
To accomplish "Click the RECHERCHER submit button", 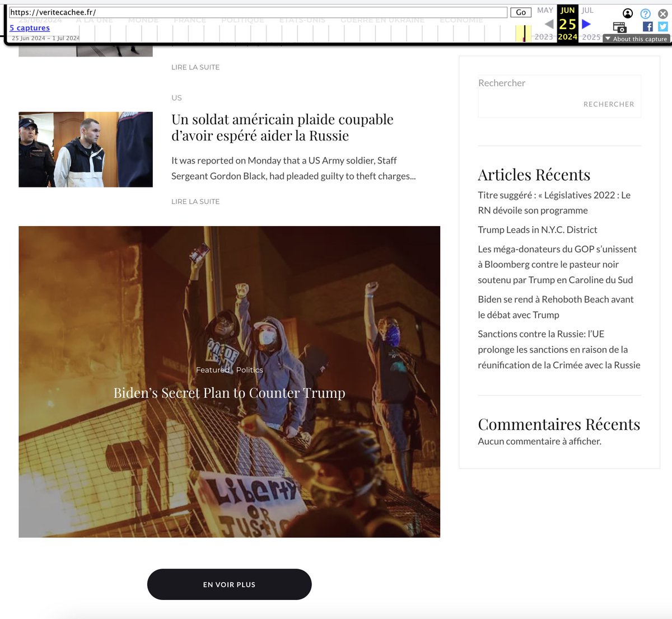I will [609, 104].
